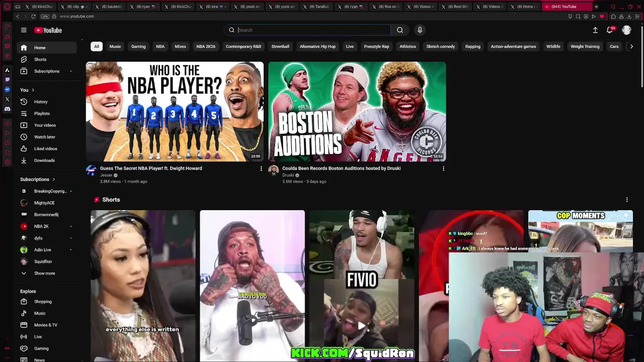
Task: Switch to the TaraBull browser tab
Action: point(319,7)
